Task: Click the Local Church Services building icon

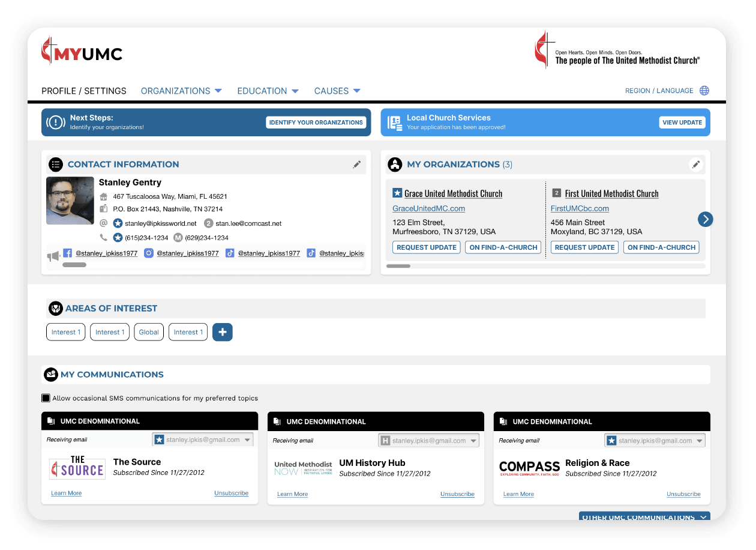Action: click(394, 122)
